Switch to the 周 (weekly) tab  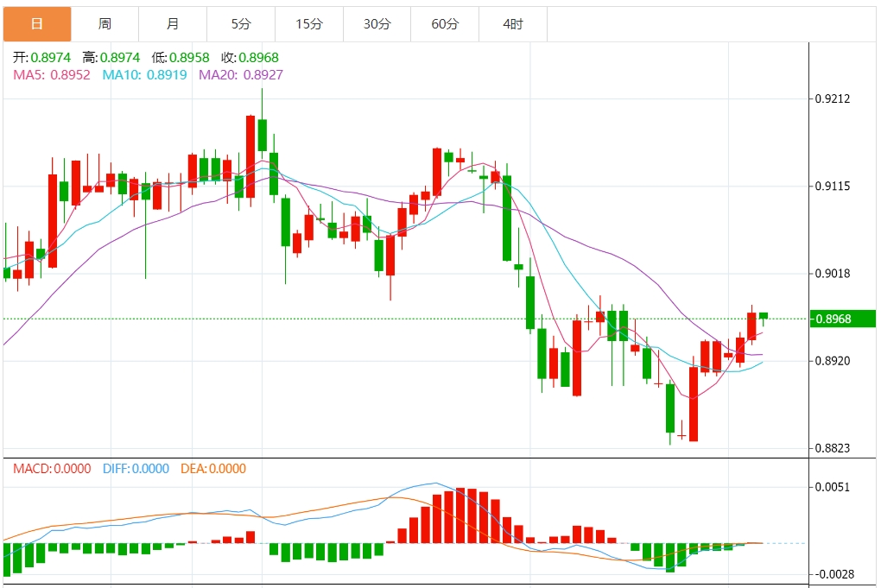pyautogui.click(x=105, y=24)
